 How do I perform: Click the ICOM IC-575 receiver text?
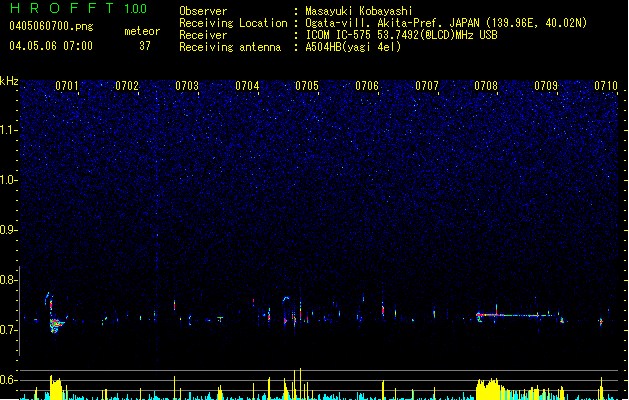[x=401, y=35]
